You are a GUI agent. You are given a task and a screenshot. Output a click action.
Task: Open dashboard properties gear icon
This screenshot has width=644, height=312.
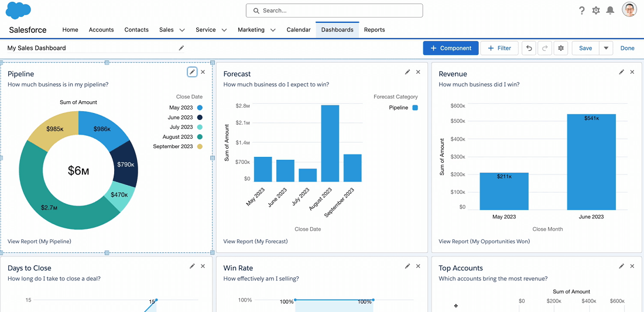(x=561, y=48)
